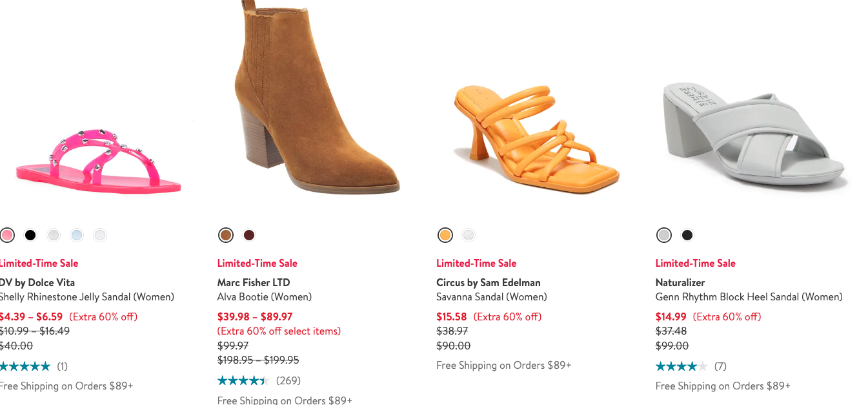Select the pink color swatch for Shelly Rhinestone Jelly Sandal
Viewport: 868px width, 405px height.
pyautogui.click(x=8, y=235)
